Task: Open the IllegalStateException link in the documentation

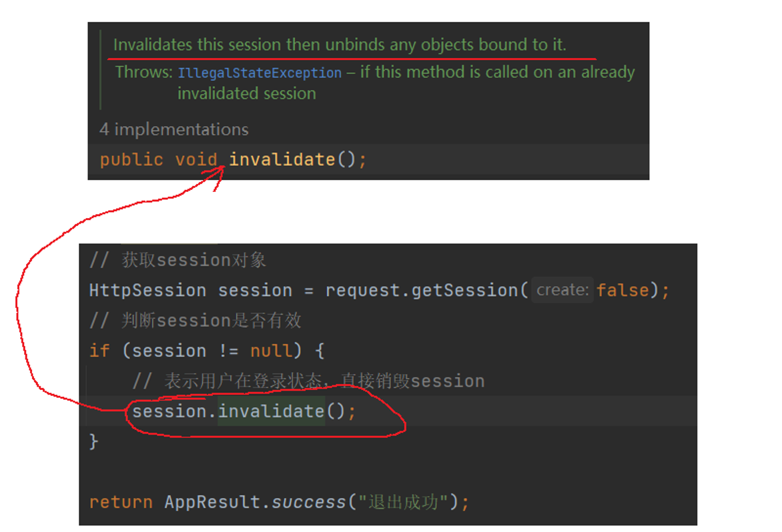Action: [x=260, y=73]
